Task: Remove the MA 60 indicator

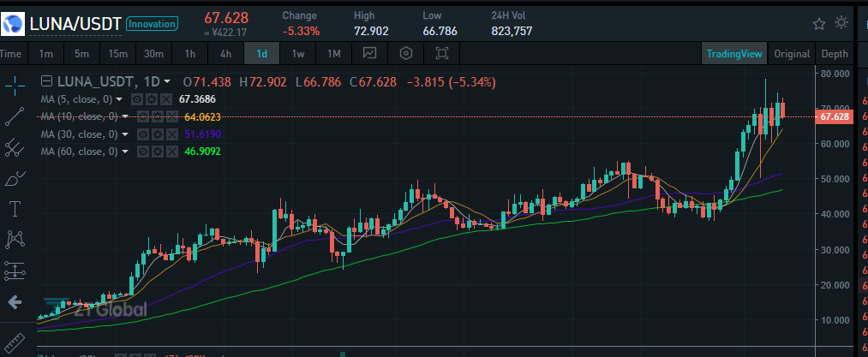Action: [x=173, y=152]
